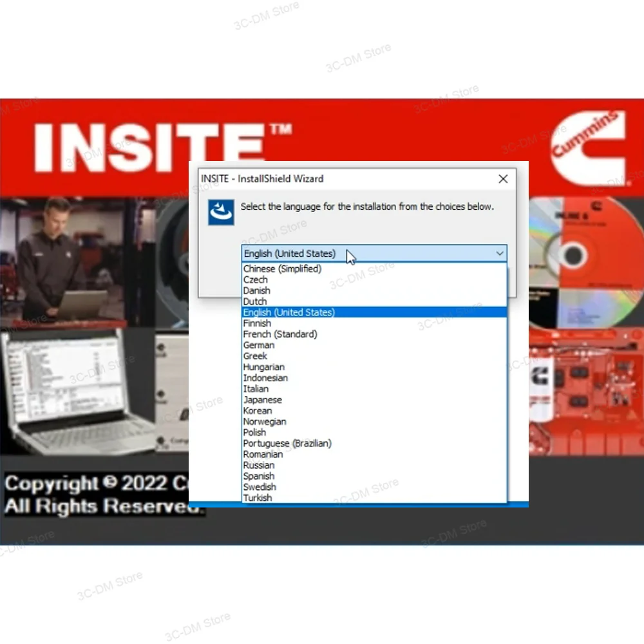Close the INSITE InstallShield Wizard dialog

(503, 179)
